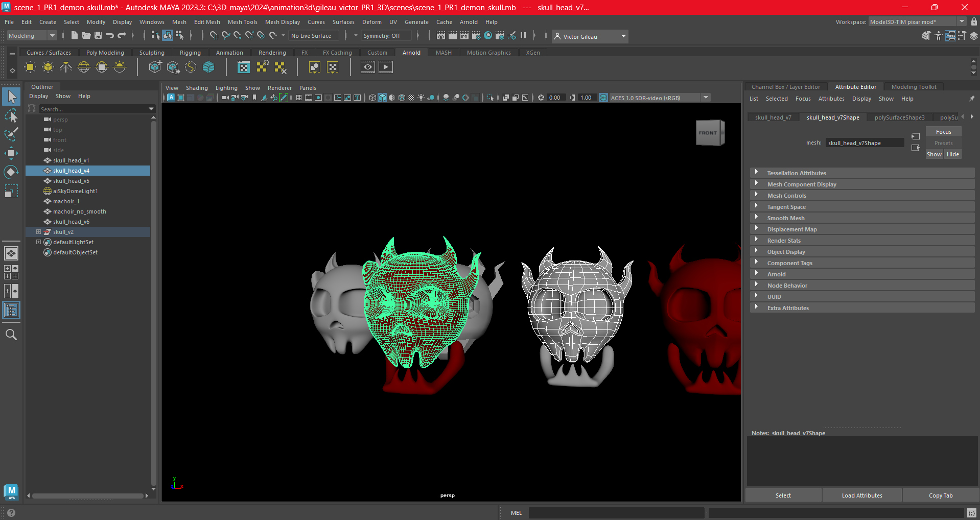Screen dimensions: 980x520
Task: Toggle view transform ON button
Action: (603, 98)
